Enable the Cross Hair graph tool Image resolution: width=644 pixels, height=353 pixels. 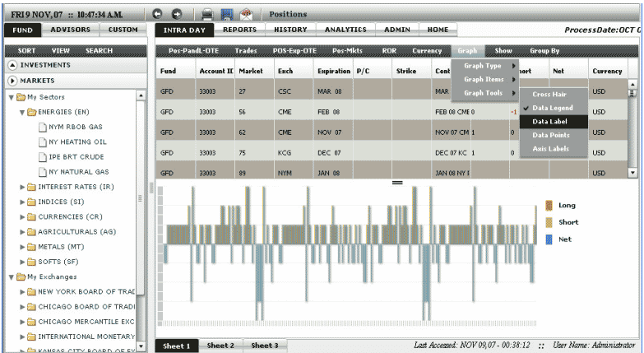pyautogui.click(x=550, y=95)
